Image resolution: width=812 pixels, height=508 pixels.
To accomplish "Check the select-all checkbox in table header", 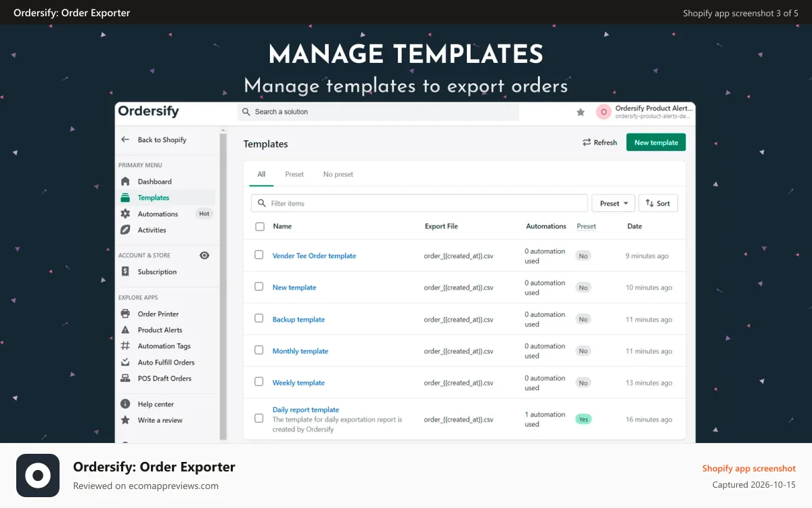I will pyautogui.click(x=260, y=226).
